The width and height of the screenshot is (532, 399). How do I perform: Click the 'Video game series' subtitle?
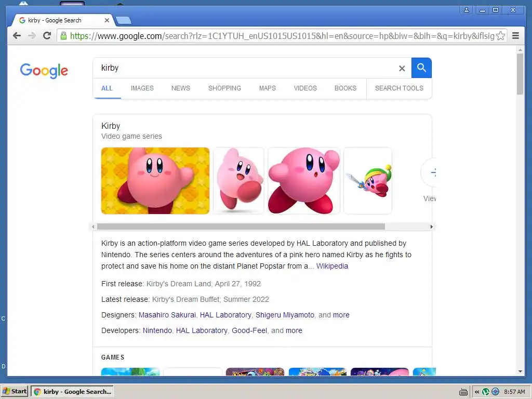click(131, 136)
